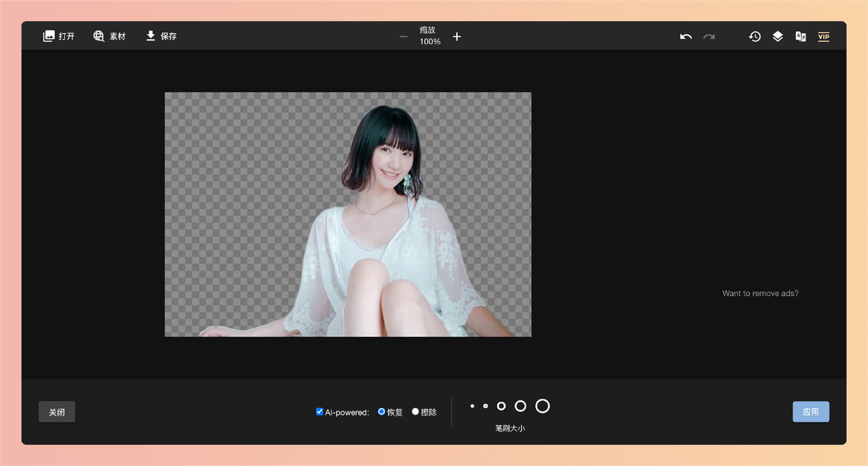Undo the last action
The width and height of the screenshot is (868, 466).
tap(686, 36)
